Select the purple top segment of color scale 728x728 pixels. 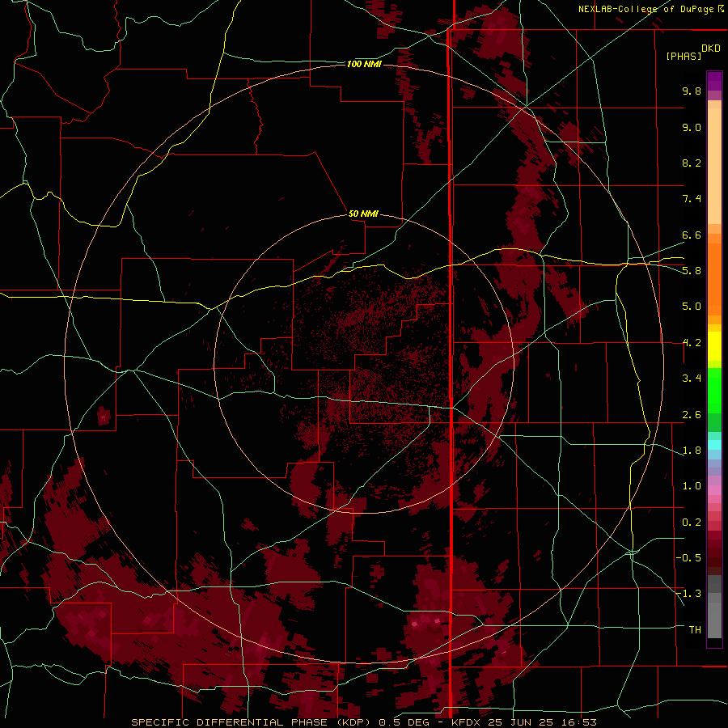pos(714,81)
